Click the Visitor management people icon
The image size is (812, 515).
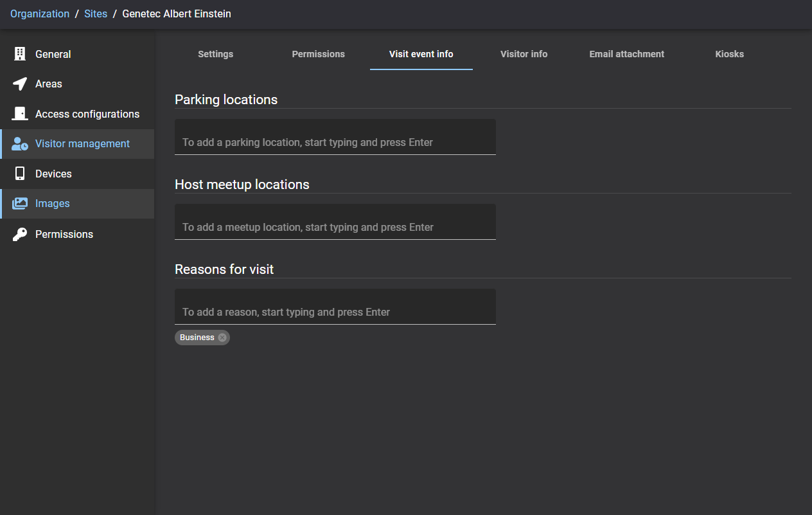click(19, 143)
